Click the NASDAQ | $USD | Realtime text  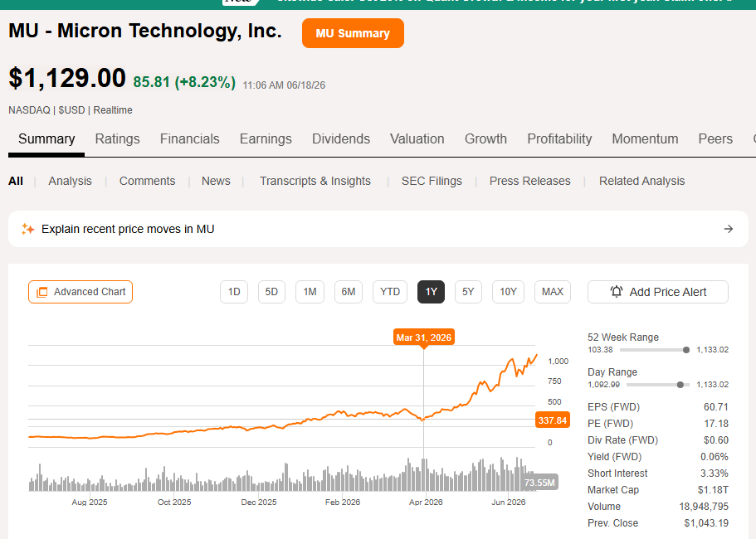(71, 109)
